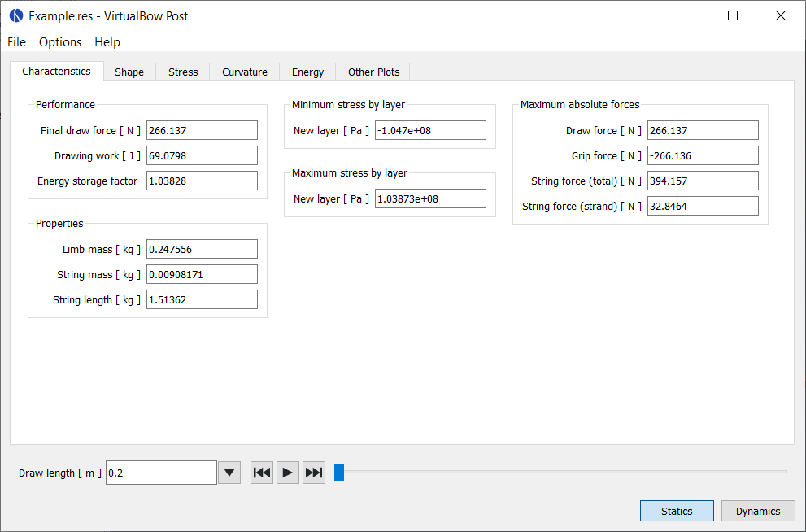Switch to the Stress tab
The height and width of the screenshot is (532, 806).
coord(183,72)
